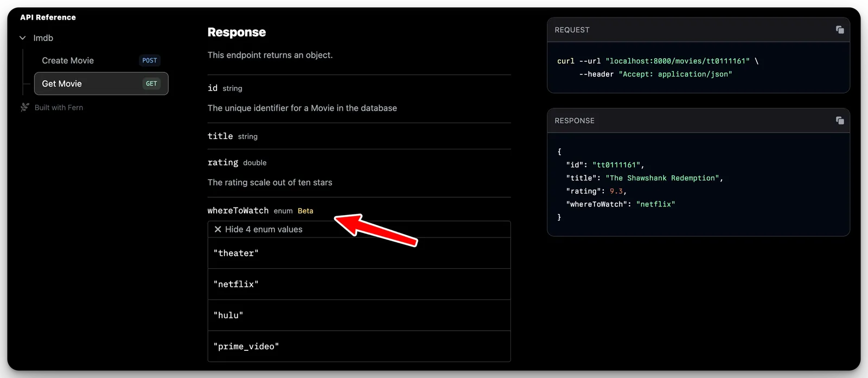Copy the RESPONSE JSON snippet
868x378 pixels.
tap(840, 121)
